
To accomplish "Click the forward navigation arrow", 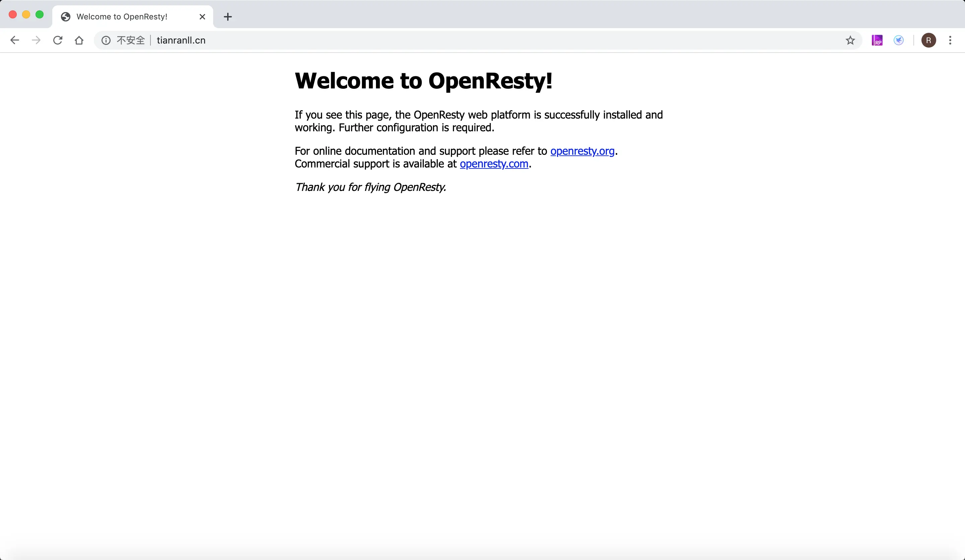I will point(36,40).
